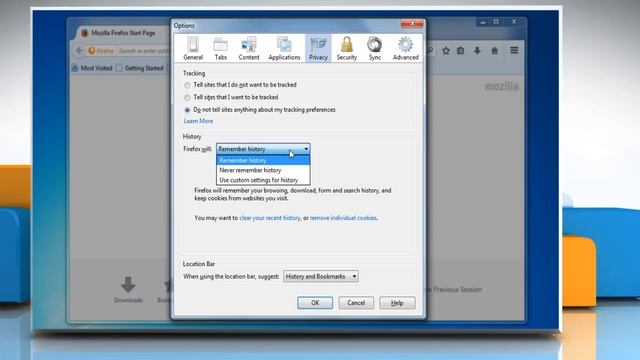Open the Sync options panel
Viewport: 640px width, 360px height.
(374, 49)
